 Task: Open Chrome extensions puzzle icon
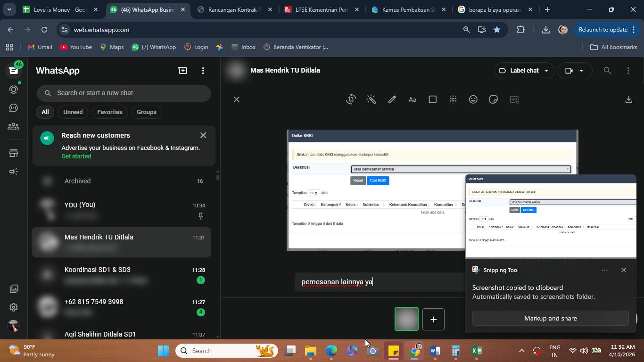pyautogui.click(x=520, y=30)
